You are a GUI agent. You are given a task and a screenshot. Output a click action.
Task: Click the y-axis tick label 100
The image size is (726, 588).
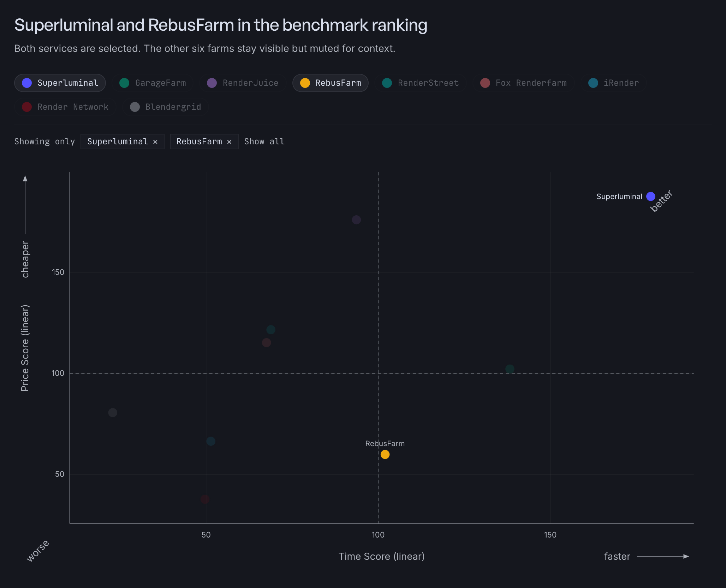point(58,373)
